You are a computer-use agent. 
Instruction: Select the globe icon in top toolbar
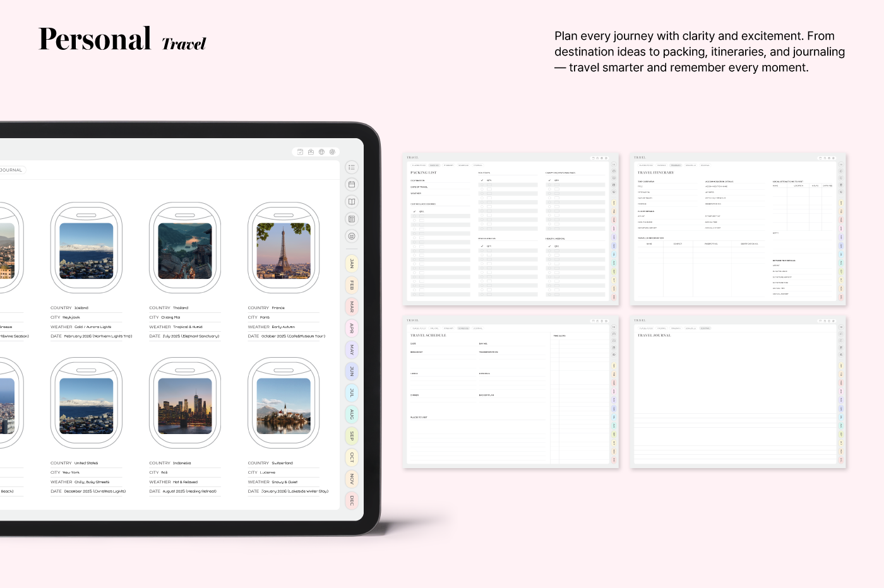tap(321, 152)
